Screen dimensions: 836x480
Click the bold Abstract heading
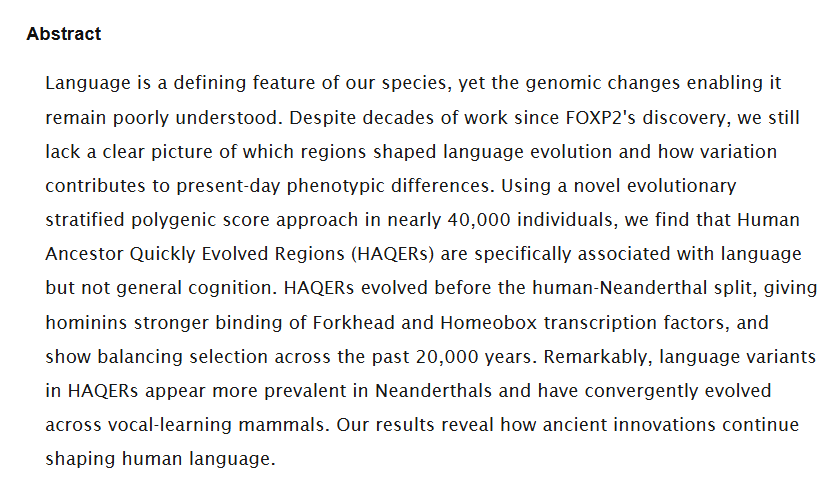pos(63,34)
